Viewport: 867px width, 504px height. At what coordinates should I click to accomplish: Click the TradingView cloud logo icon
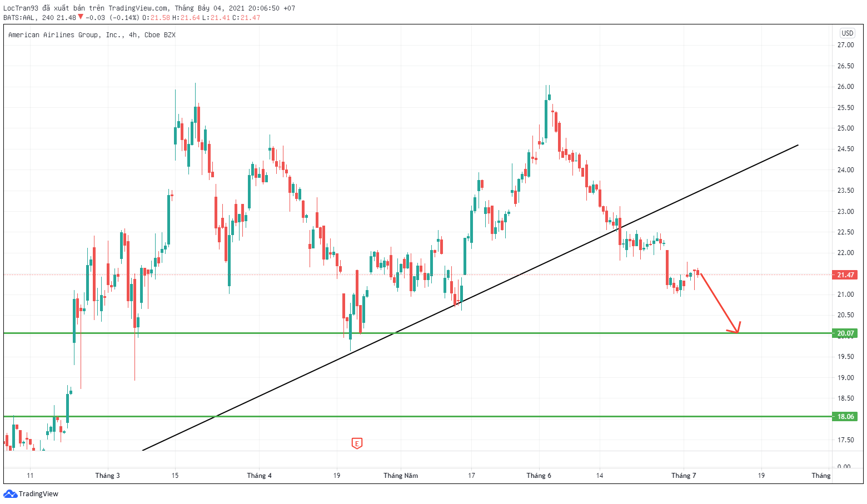(x=10, y=493)
